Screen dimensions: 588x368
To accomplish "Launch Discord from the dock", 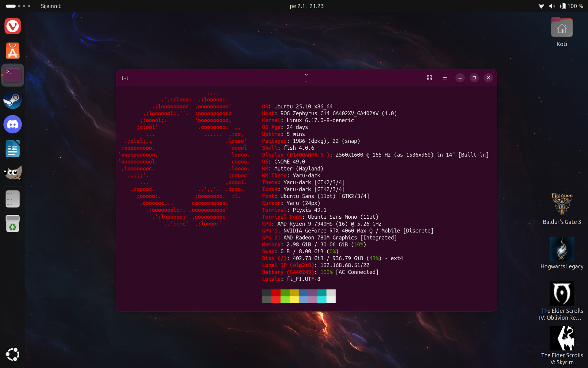I will (x=13, y=125).
